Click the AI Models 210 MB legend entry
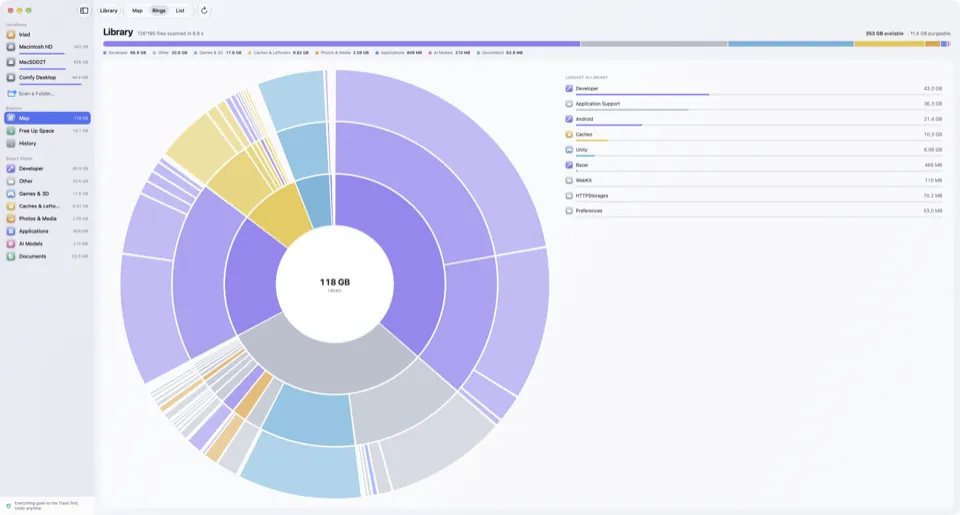The height and width of the screenshot is (515, 960). tap(449, 53)
